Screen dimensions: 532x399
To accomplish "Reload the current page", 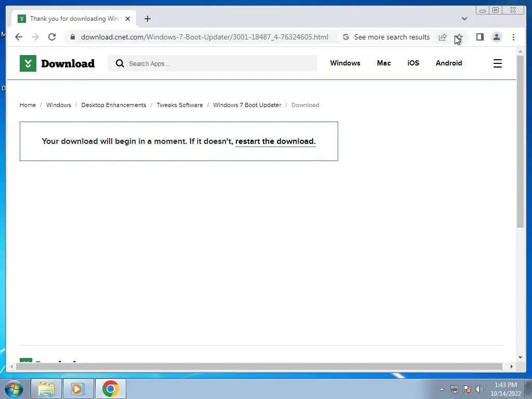I will pos(52,37).
